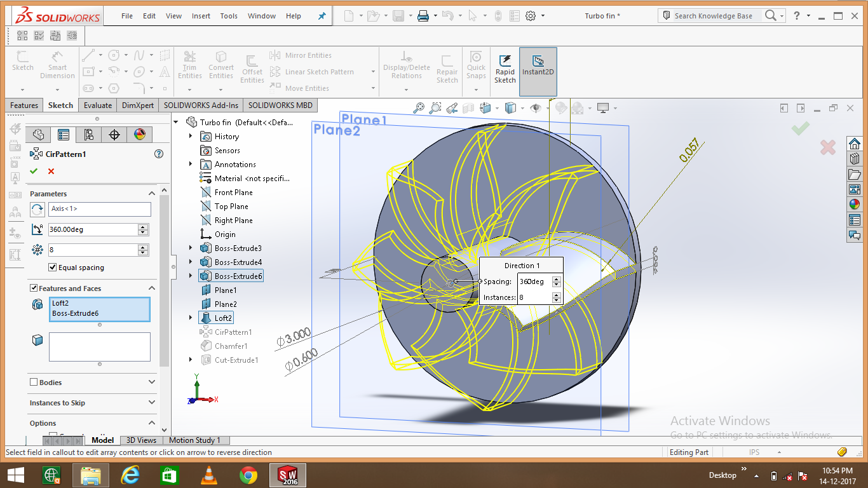This screenshot has height=488, width=868.
Task: Open the Insert menu
Action: tap(201, 16)
